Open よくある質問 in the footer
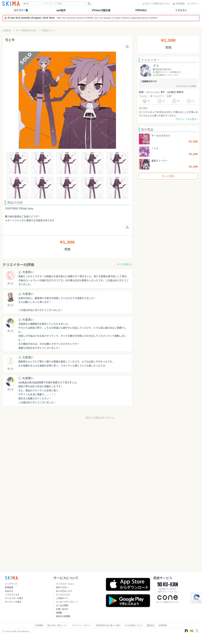 (x=62, y=606)
